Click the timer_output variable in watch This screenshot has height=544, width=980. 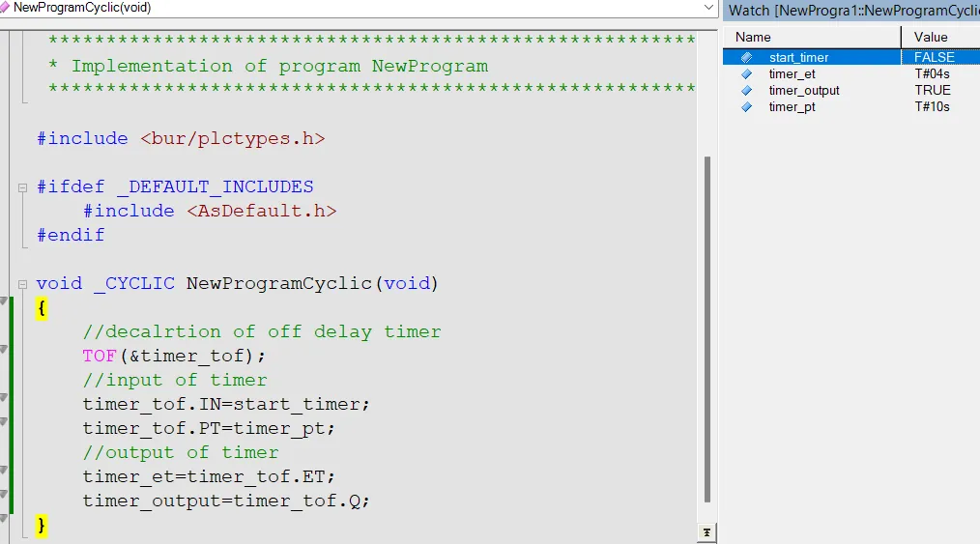pos(804,91)
